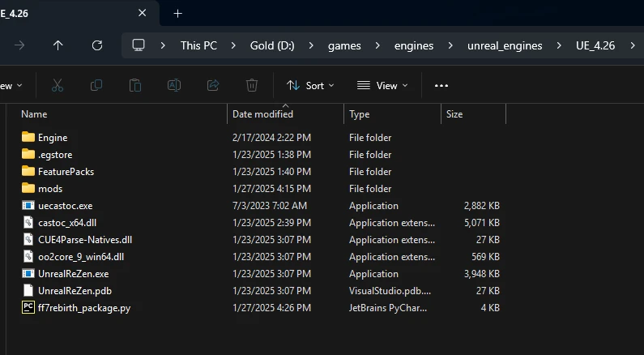Select file name uecastoc.exe
This screenshot has height=355, width=644.
66,205
